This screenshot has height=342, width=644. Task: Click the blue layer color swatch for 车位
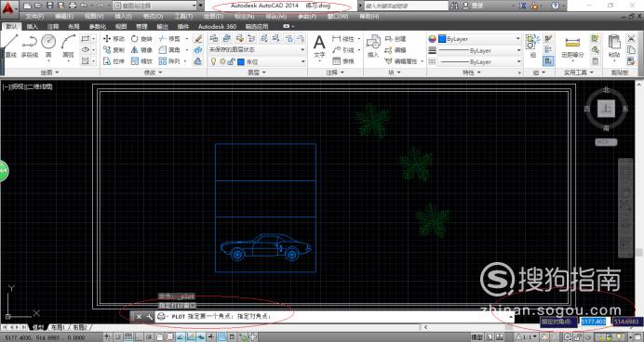pyautogui.click(x=241, y=62)
